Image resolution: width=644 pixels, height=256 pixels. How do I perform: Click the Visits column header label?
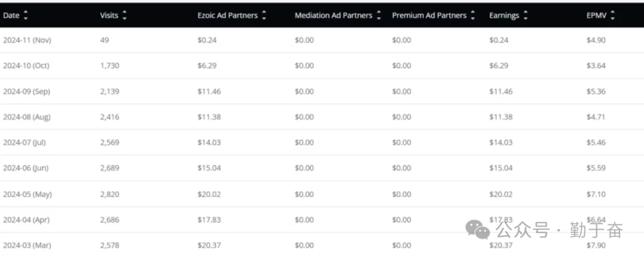pyautogui.click(x=109, y=16)
